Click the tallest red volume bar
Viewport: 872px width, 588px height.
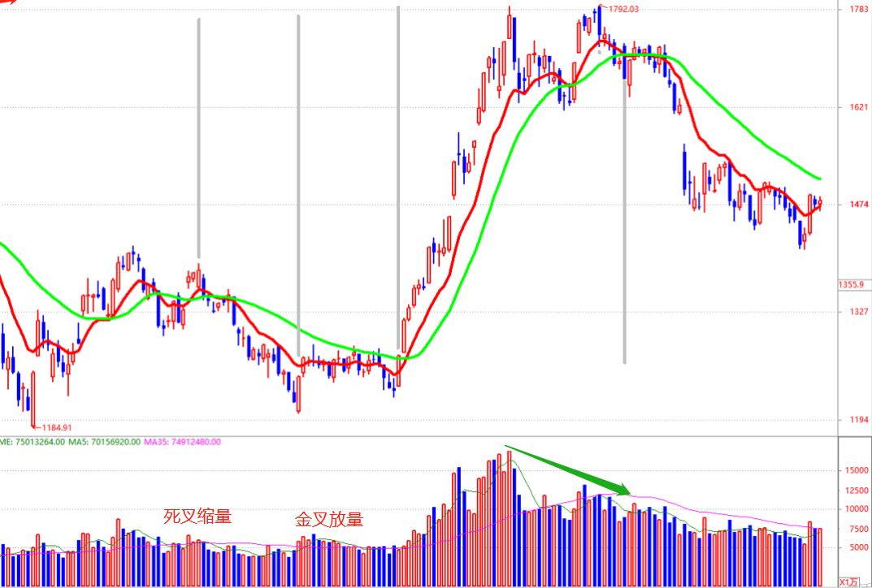pyautogui.click(x=509, y=518)
